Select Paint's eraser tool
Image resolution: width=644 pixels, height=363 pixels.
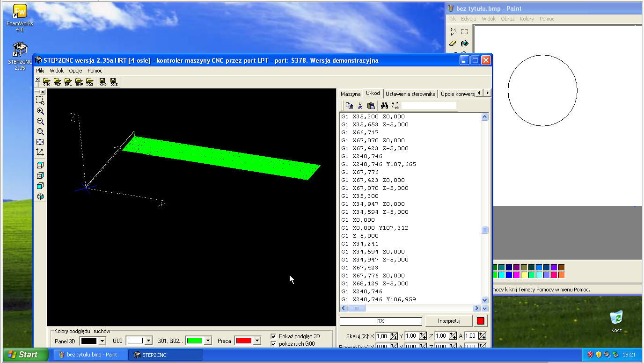coord(453,44)
